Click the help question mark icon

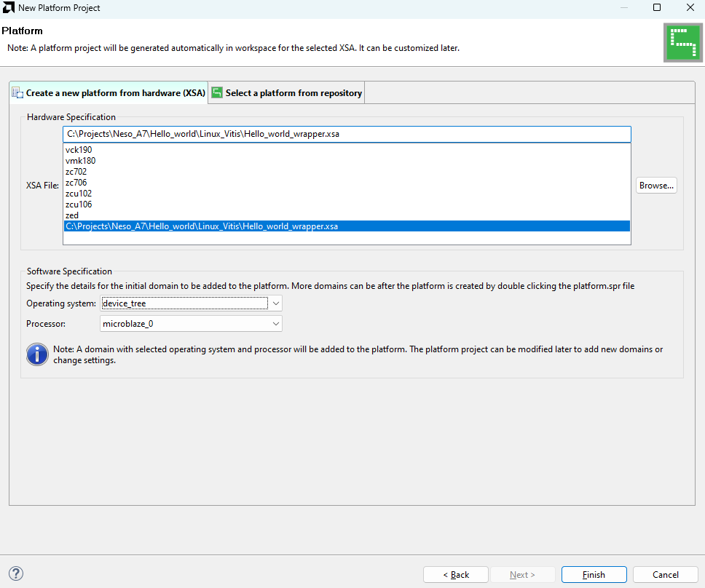click(x=16, y=574)
